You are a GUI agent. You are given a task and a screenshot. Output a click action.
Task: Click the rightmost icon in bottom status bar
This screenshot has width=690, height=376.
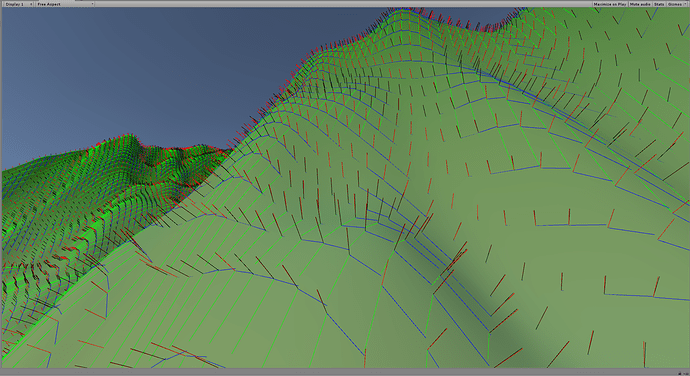point(685,374)
